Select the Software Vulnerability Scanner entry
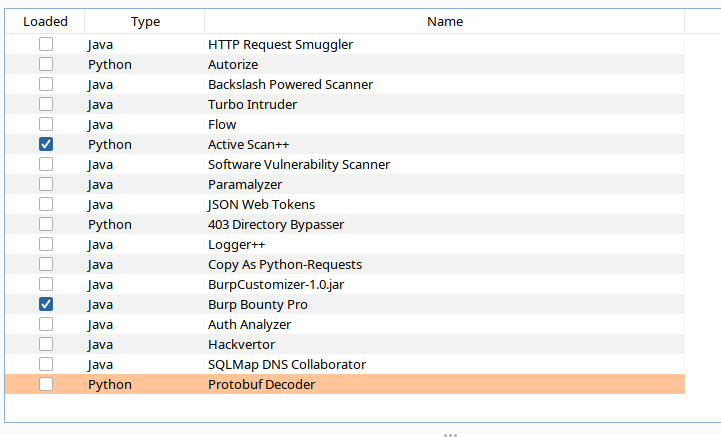 (x=298, y=164)
